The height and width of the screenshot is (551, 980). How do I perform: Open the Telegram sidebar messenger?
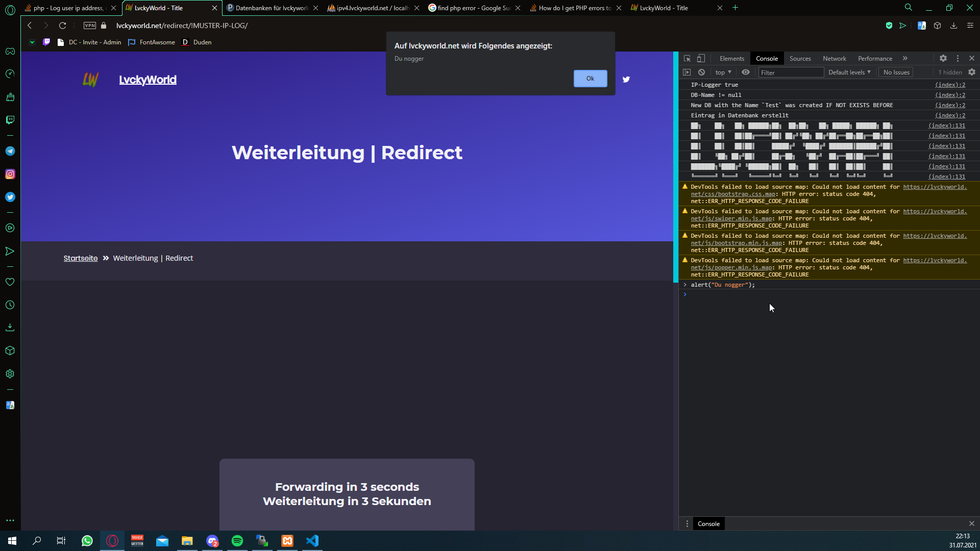10,151
